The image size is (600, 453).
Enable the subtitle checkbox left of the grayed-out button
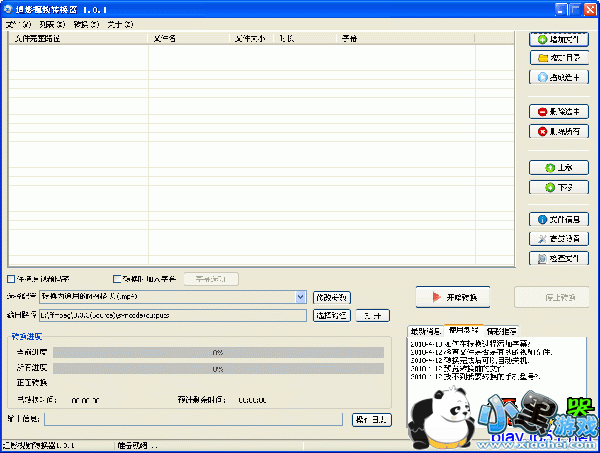116,279
